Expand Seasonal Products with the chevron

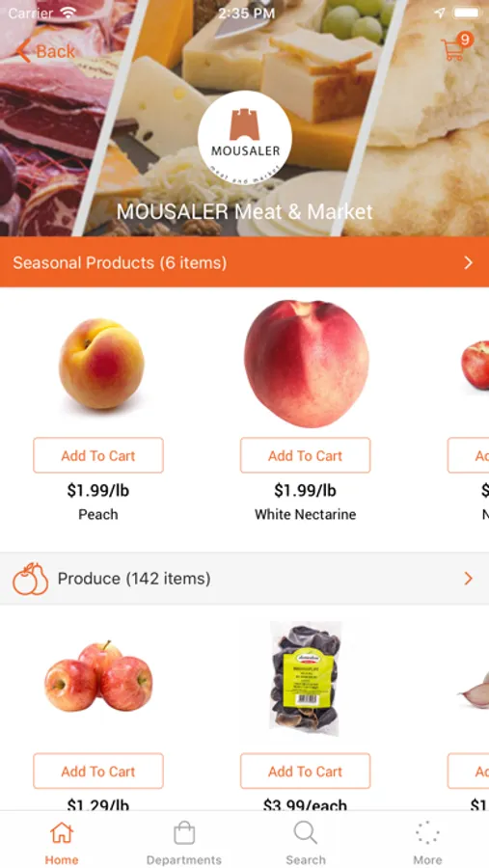469,262
